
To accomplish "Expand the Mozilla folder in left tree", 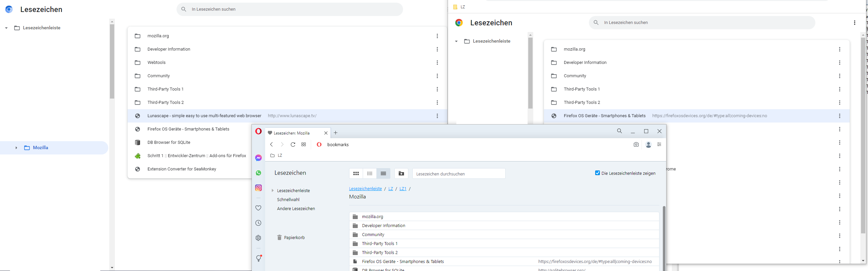I will click(16, 148).
